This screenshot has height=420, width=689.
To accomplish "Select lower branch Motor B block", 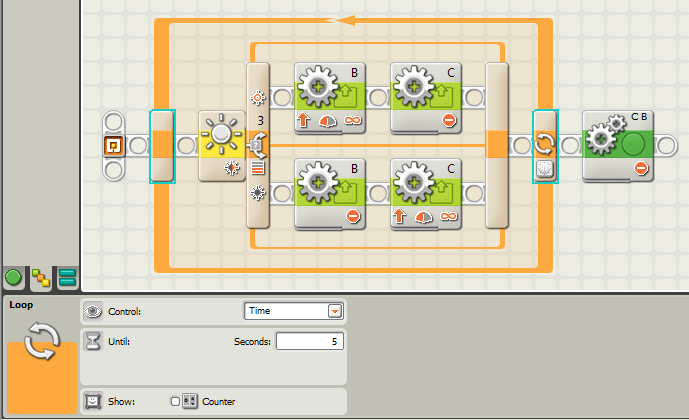I will click(329, 193).
